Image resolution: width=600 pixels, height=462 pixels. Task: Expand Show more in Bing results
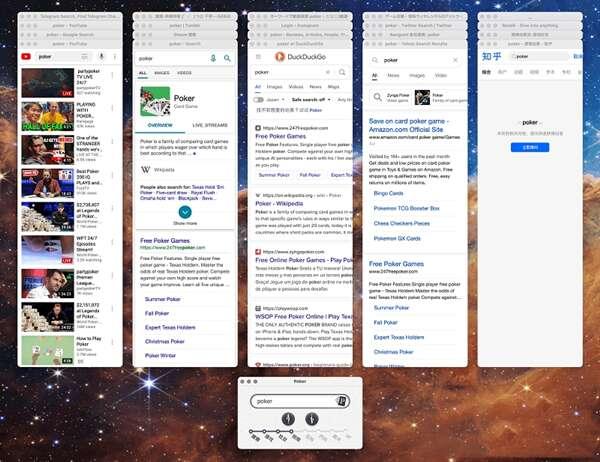185,213
